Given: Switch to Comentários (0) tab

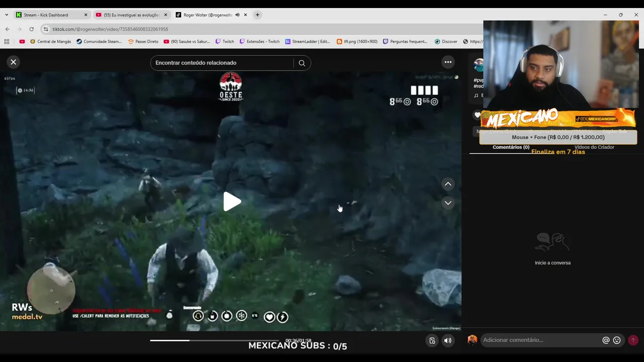Looking at the screenshot, I should 511,147.
